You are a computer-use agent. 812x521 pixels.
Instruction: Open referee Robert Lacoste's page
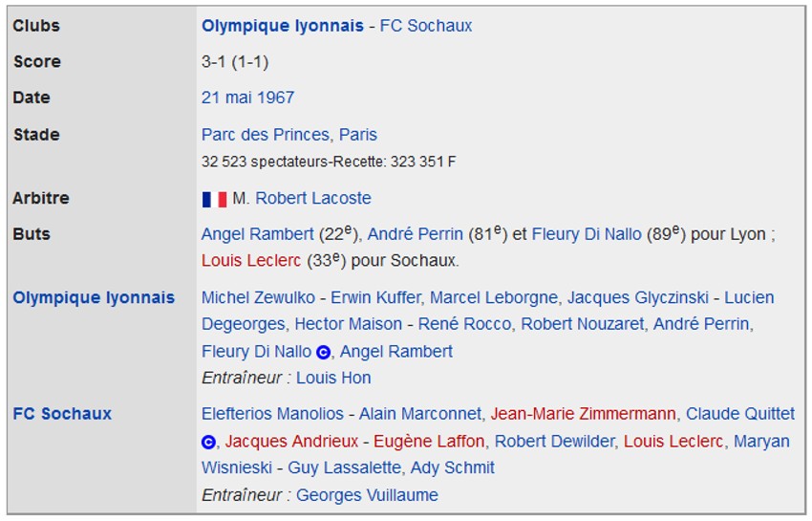pos(313,199)
